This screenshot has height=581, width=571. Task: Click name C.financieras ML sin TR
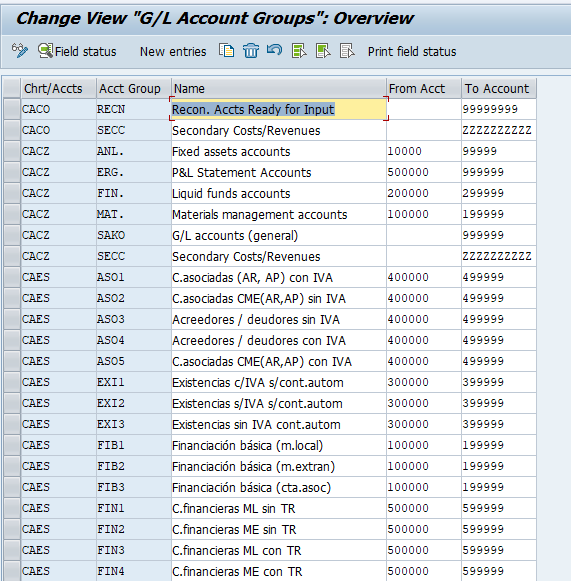point(279,508)
